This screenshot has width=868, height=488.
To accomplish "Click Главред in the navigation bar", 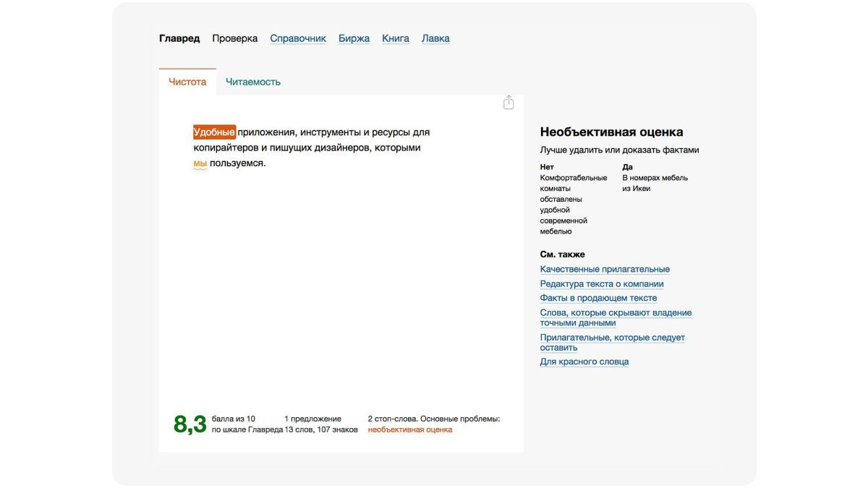I will [179, 38].
